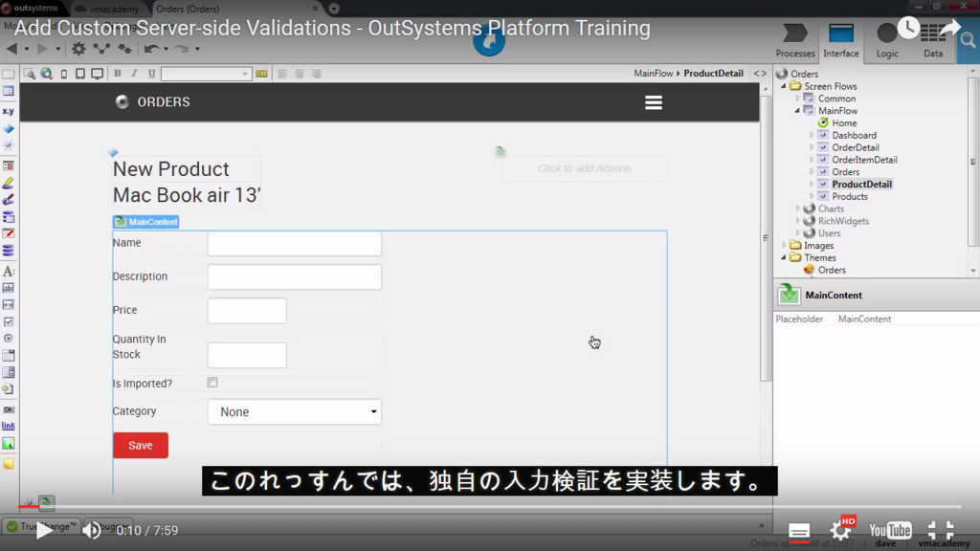Select the Home screen in tree
The width and height of the screenshot is (980, 551).
click(x=844, y=123)
